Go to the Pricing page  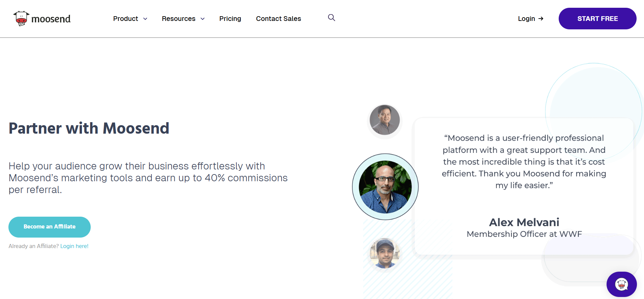point(230,19)
